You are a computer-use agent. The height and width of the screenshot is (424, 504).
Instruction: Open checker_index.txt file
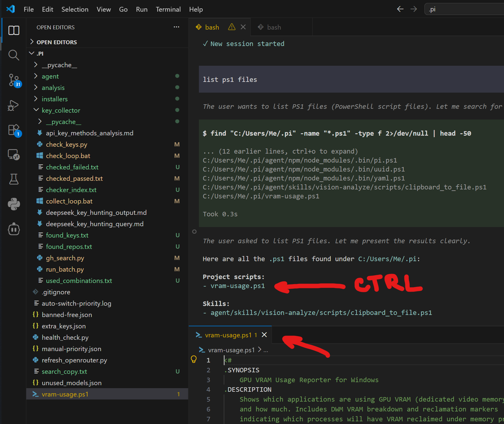point(107,190)
